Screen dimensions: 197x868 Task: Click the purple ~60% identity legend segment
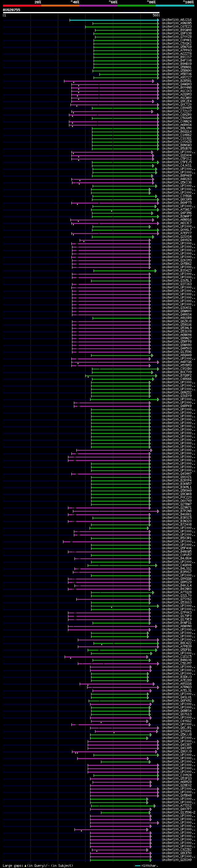coord(99,6)
